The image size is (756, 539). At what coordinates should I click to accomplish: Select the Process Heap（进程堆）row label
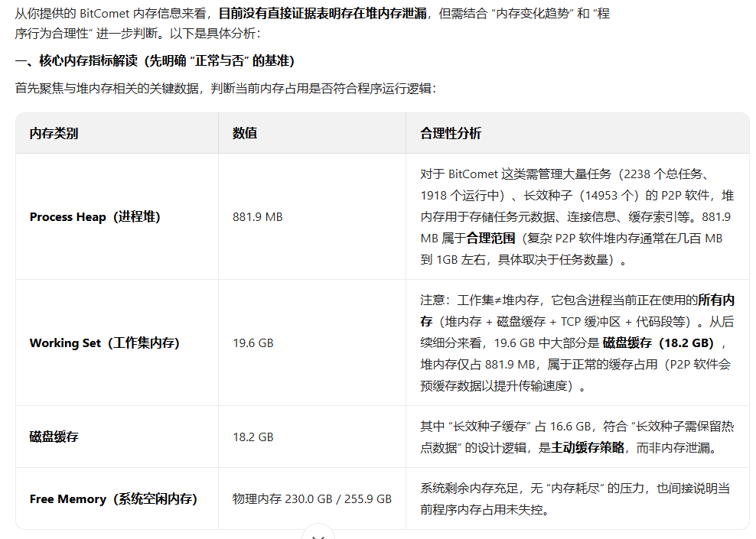(x=95, y=216)
